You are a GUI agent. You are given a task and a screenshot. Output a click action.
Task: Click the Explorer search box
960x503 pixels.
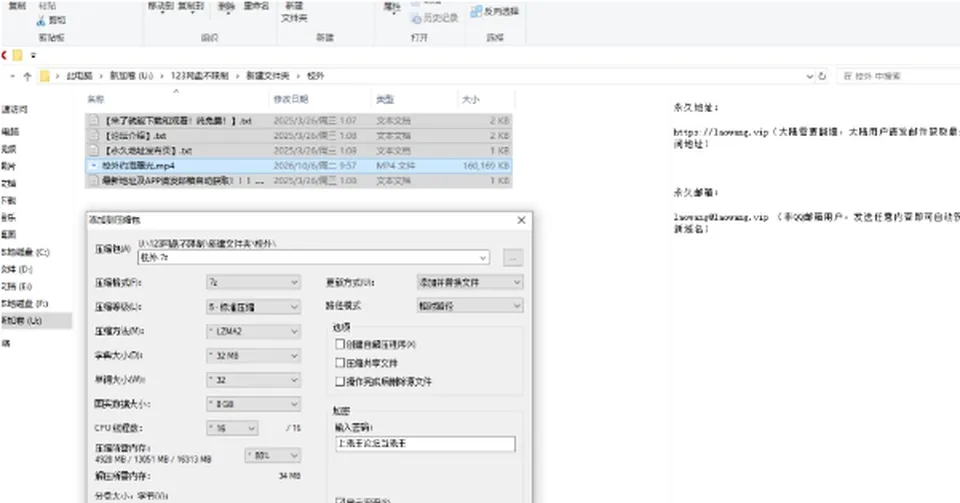pos(897,76)
